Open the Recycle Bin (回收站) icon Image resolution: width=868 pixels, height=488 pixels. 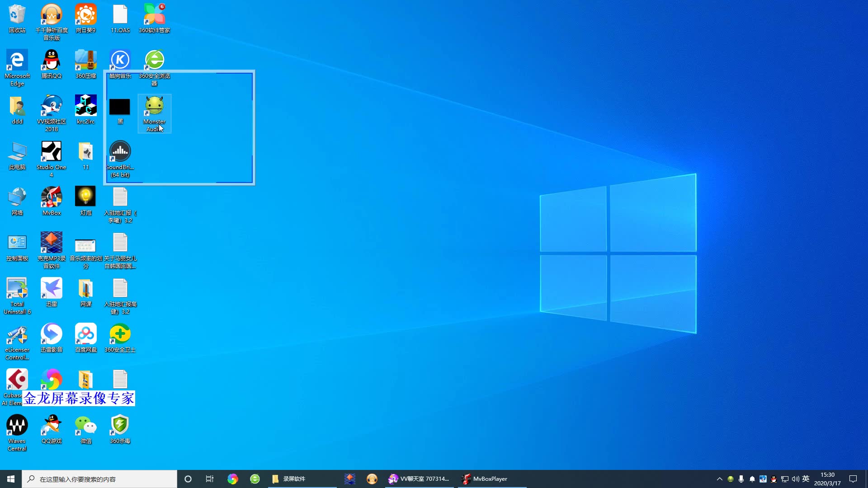pos(17,19)
